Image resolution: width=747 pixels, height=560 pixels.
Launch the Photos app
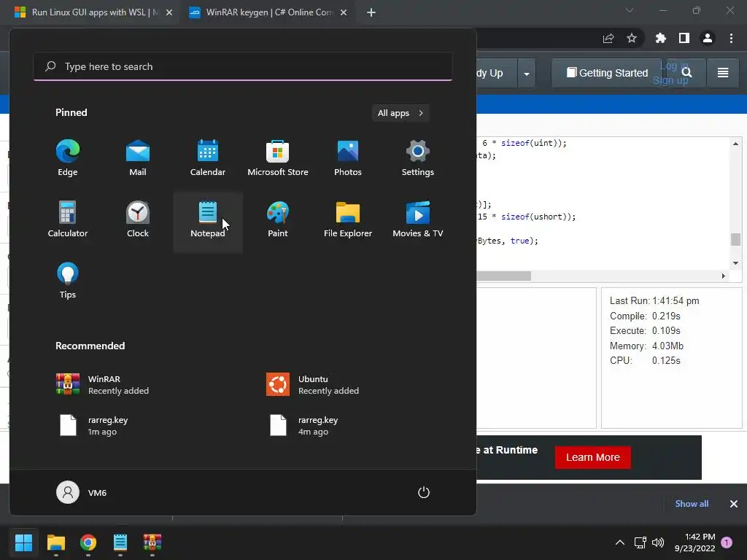coord(348,158)
